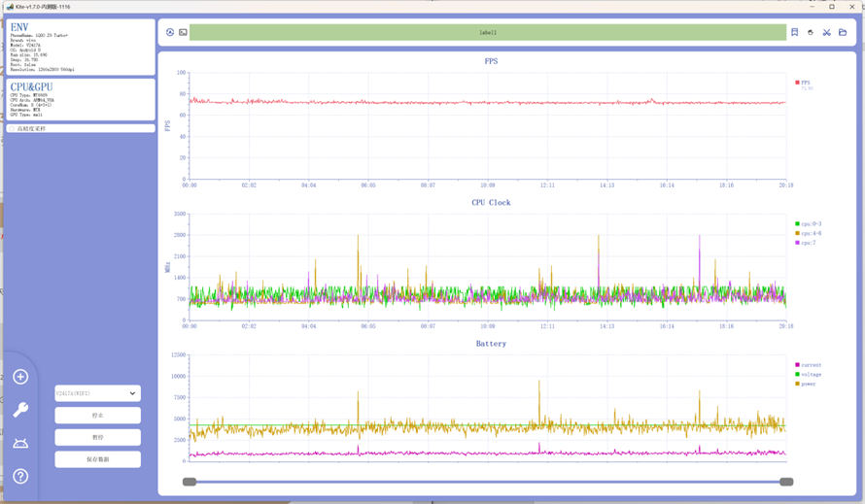
Task: Click the circular refresh icon left of label bar
Action: (x=170, y=33)
